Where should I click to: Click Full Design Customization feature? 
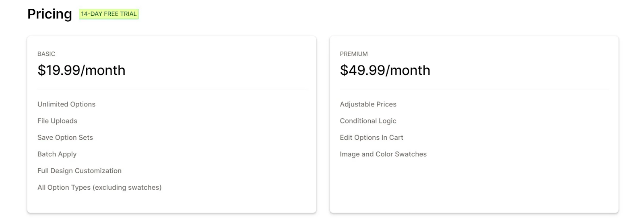pyautogui.click(x=79, y=171)
